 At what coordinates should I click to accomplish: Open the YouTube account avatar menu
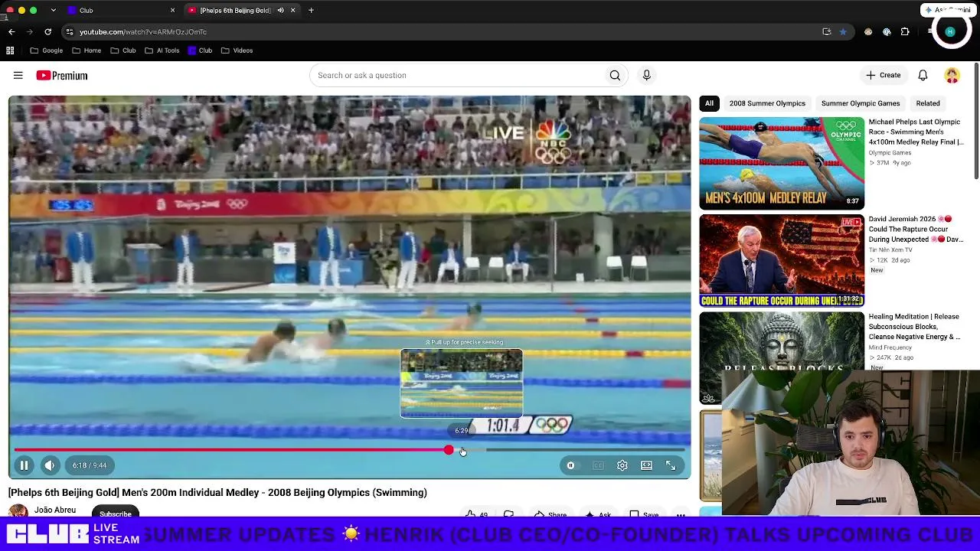point(952,75)
